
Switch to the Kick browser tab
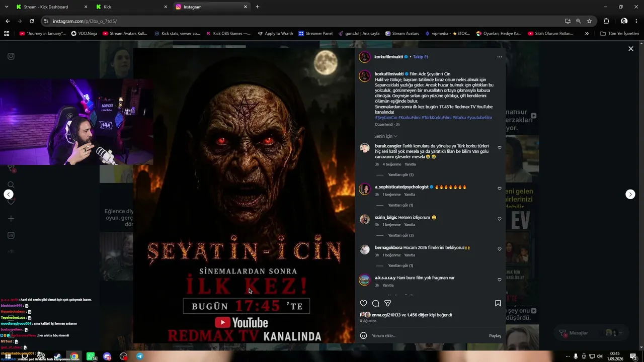(x=132, y=7)
